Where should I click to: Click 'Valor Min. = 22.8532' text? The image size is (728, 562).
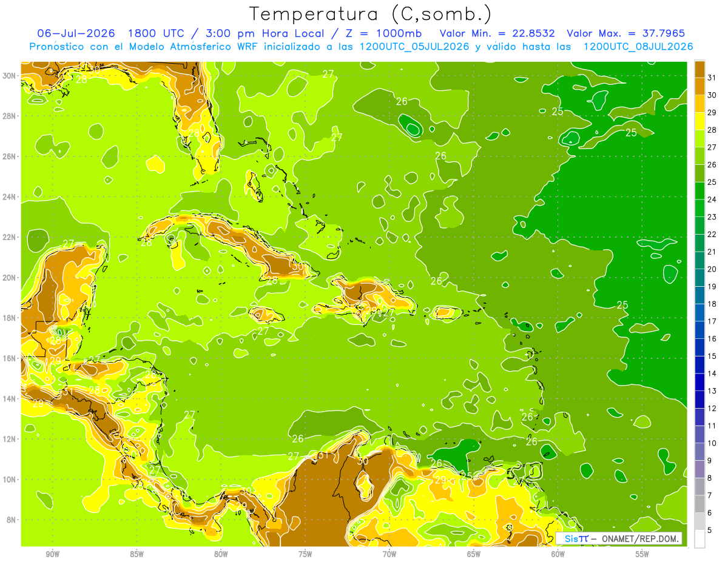pyautogui.click(x=497, y=33)
